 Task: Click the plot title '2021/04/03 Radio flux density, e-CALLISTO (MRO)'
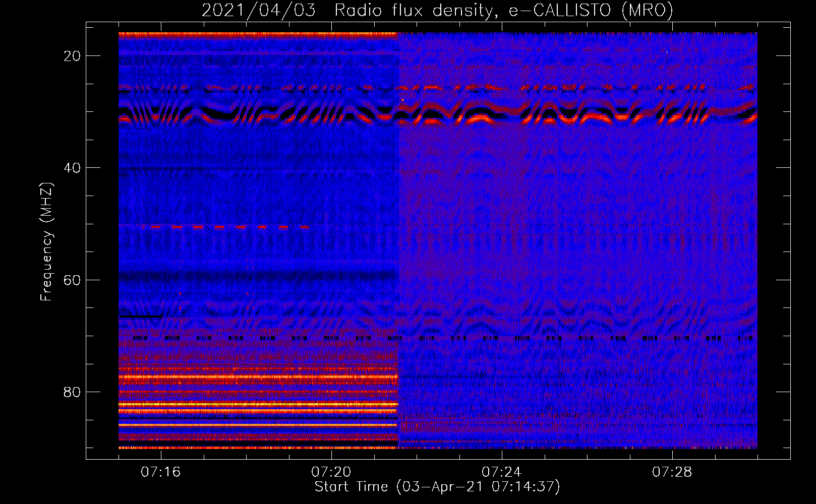437,10
